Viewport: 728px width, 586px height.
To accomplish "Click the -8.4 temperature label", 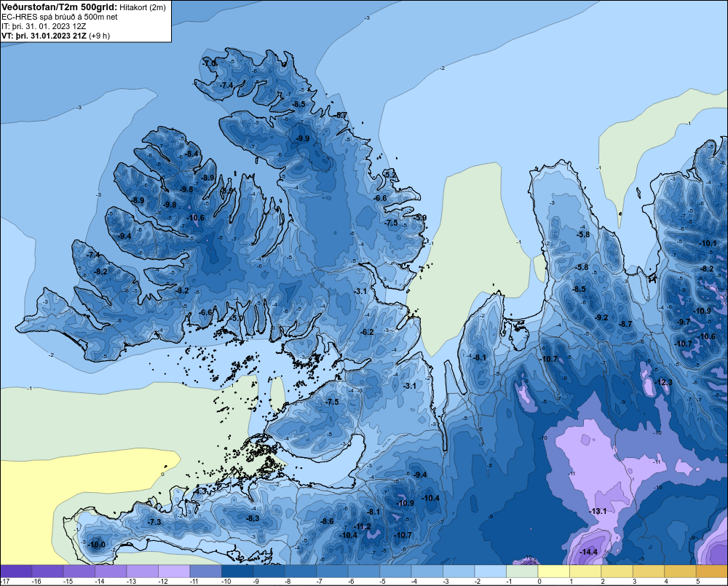I will (192, 154).
